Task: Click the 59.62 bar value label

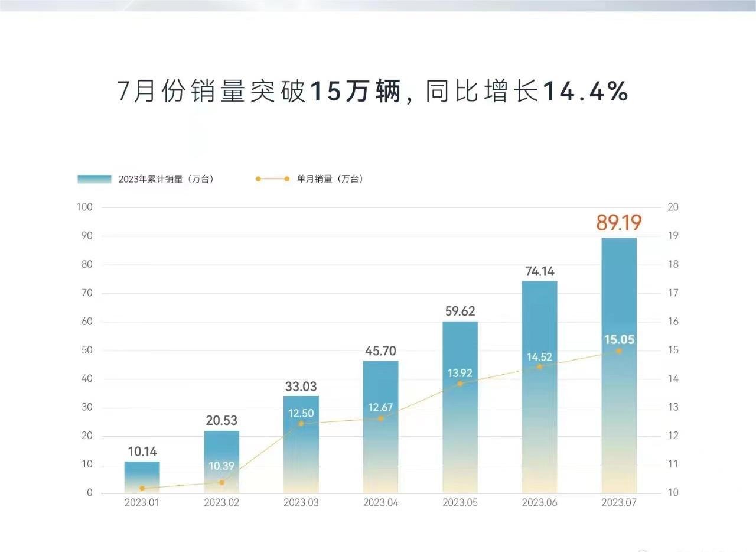Action: (460, 311)
